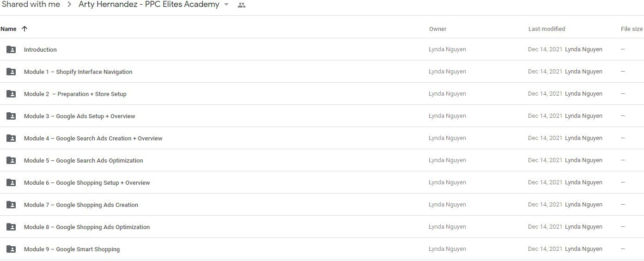Click the Arty Hernandez - PPC Elites Academy breadcrumb
Screen dimensions: 644x261
[149, 5]
